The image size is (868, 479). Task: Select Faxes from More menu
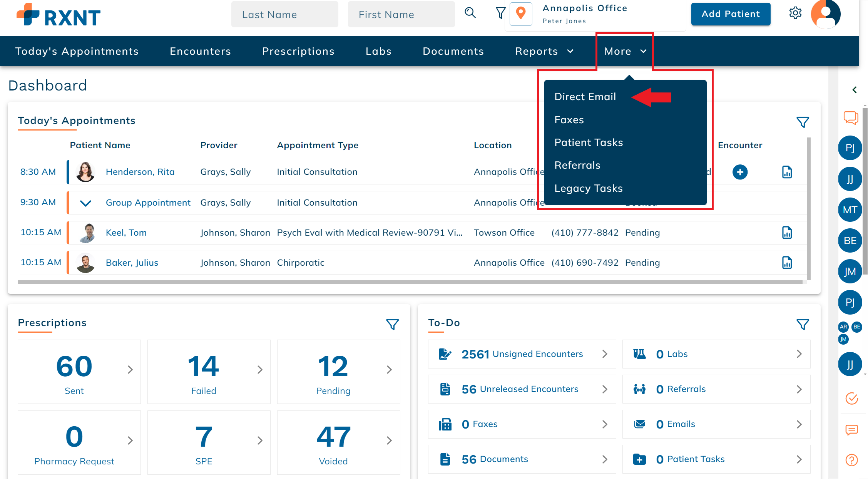coord(569,120)
